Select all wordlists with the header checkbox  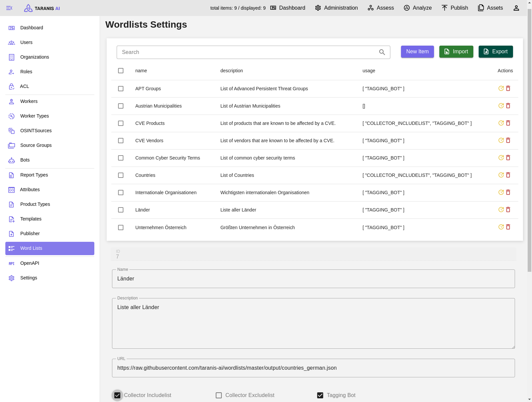pyautogui.click(x=121, y=71)
